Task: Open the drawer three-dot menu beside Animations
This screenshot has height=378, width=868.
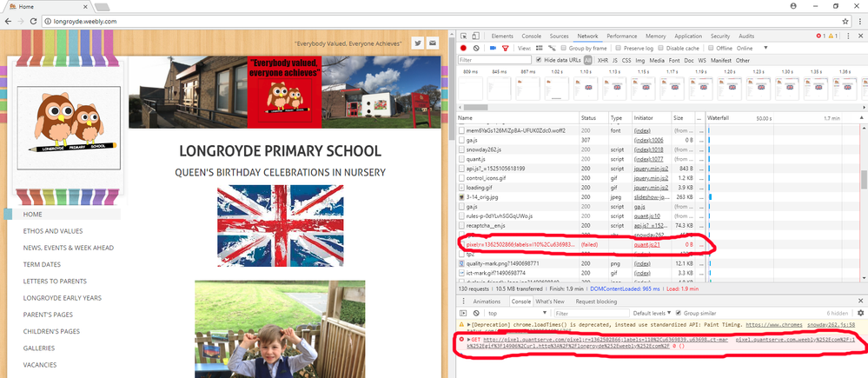Action: pyautogui.click(x=463, y=302)
